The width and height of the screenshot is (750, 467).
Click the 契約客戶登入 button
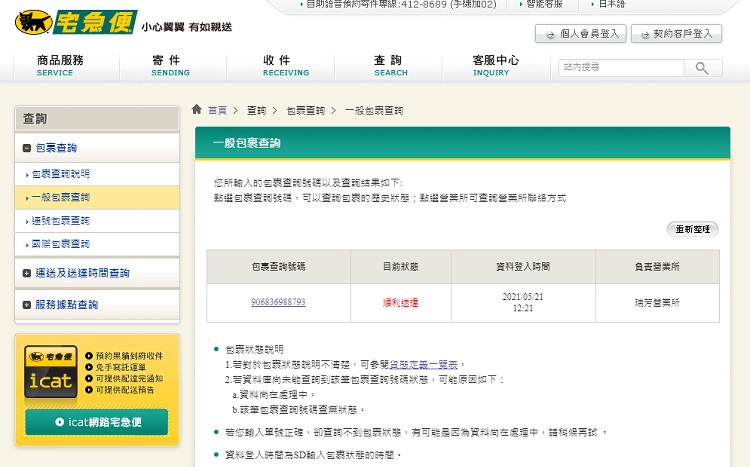pyautogui.click(x=676, y=33)
